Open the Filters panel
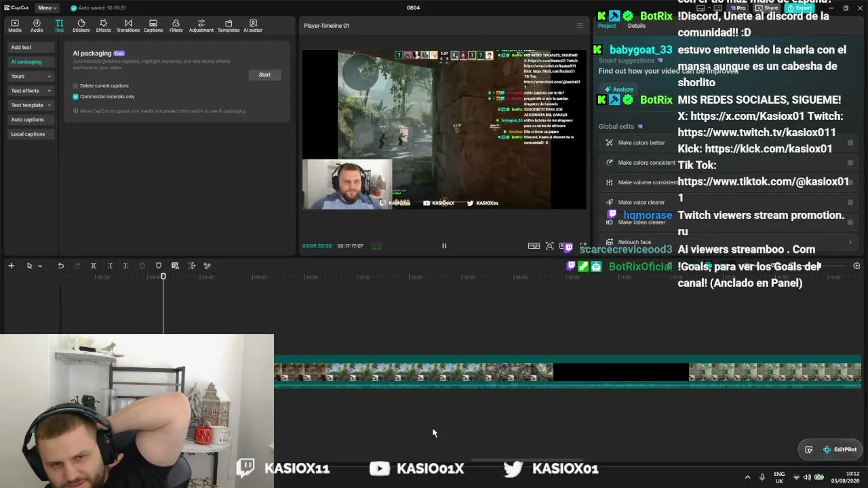 pos(176,26)
